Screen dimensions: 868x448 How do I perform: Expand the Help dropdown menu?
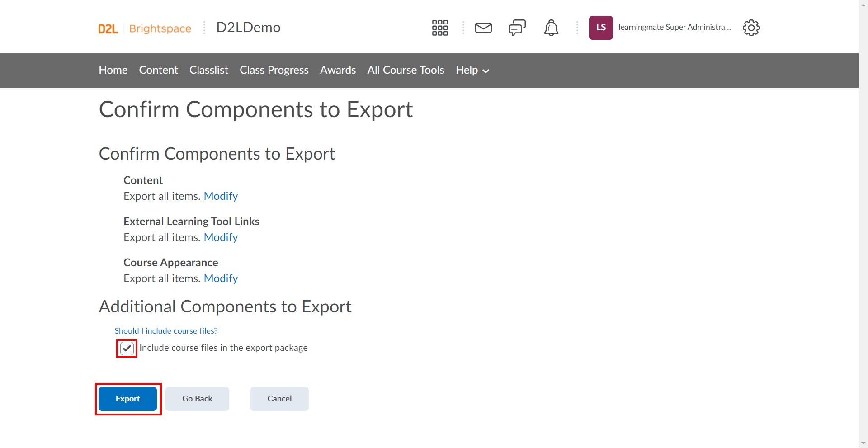(x=472, y=70)
